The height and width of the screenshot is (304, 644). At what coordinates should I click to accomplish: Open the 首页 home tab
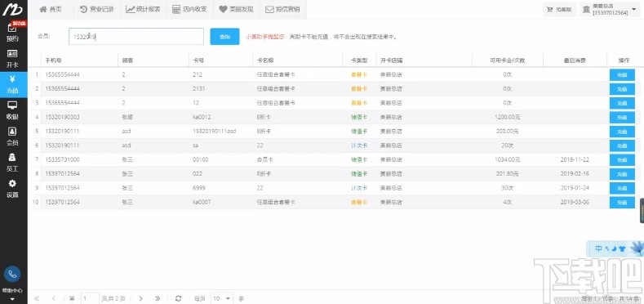point(51,10)
